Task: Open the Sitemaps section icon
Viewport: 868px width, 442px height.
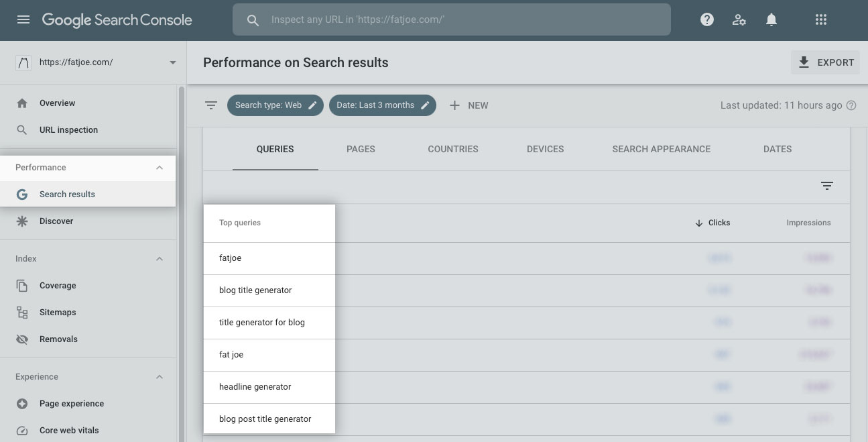Action: (22, 312)
